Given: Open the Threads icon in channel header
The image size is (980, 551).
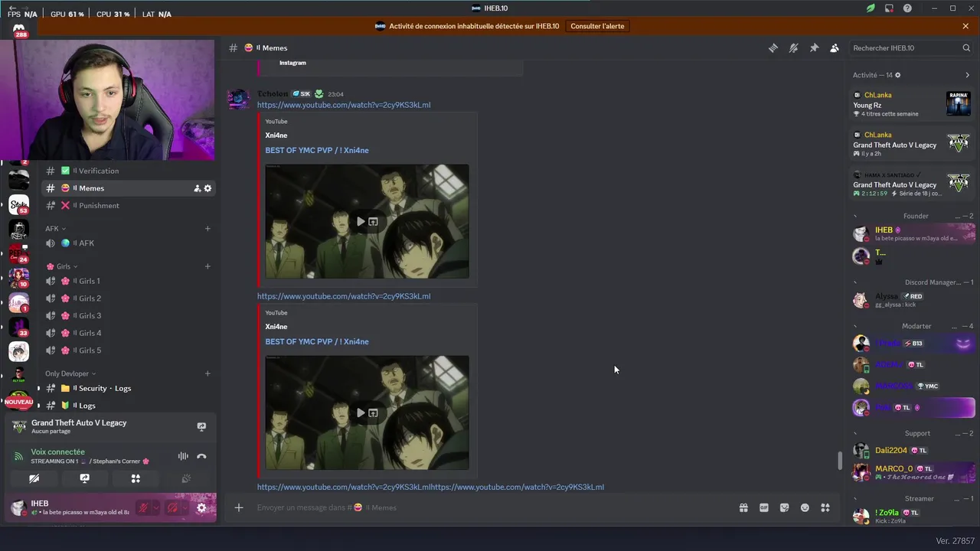Looking at the screenshot, I should tap(773, 47).
